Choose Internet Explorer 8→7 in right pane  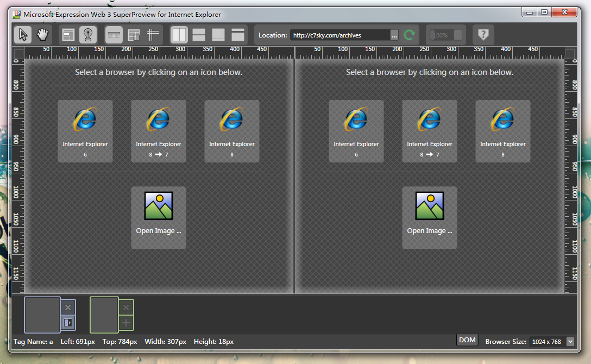(429, 131)
